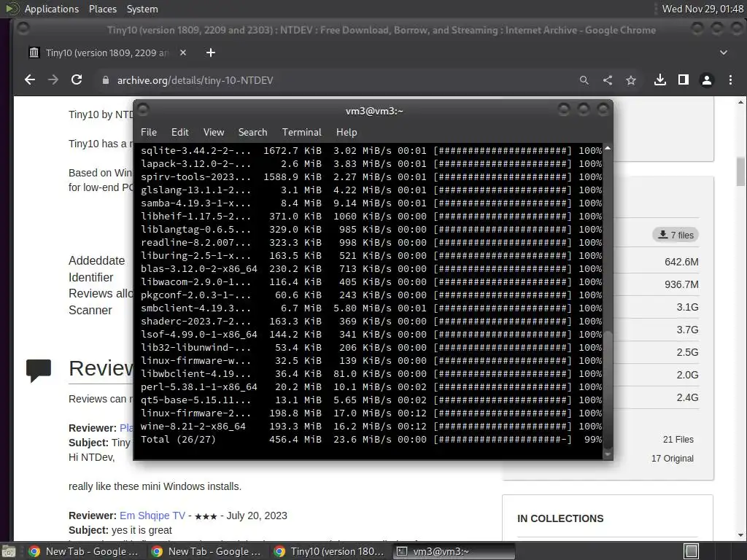Click the 2.4G file size

687,397
